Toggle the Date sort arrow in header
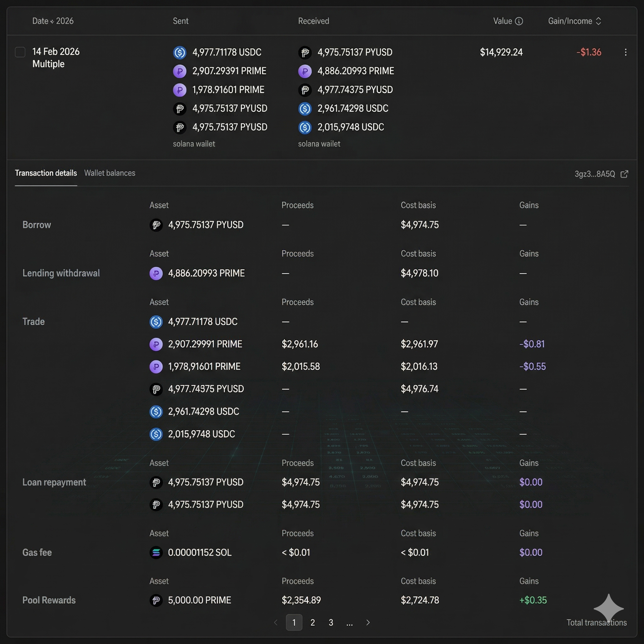Viewport: 644px width, 644px height. [x=52, y=22]
